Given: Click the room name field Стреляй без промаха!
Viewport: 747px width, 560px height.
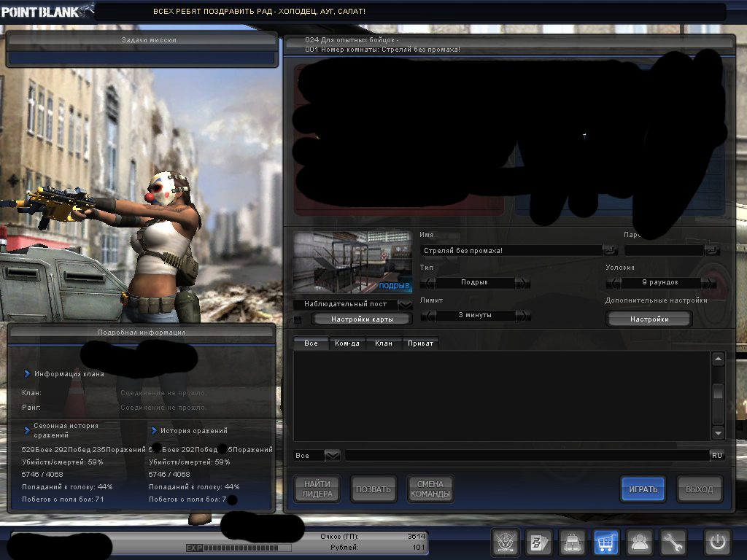Looking at the screenshot, I should point(511,251).
